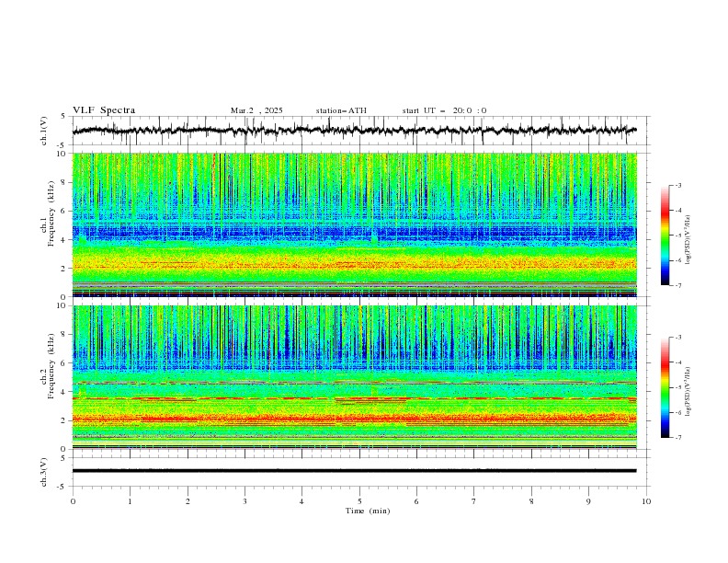Click time axis tick label '3'
Screen dimensions: 728x563
click(x=245, y=501)
